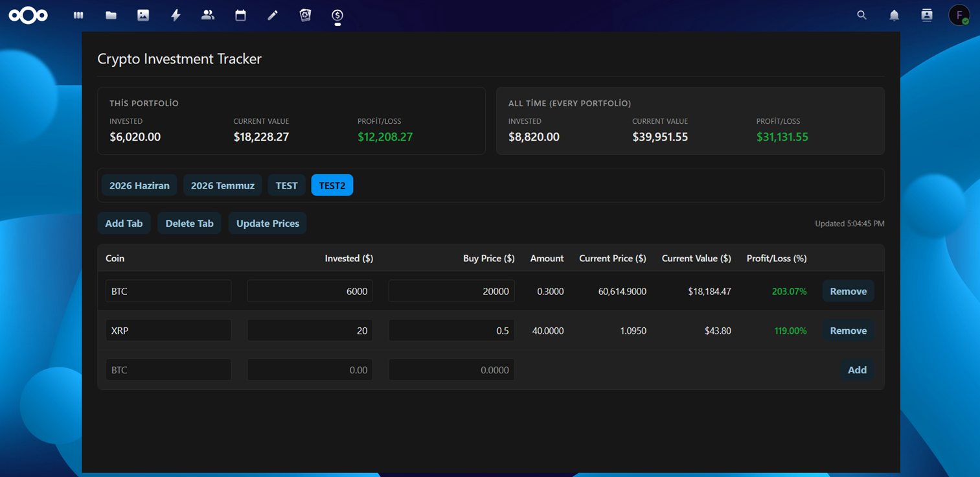Open the search magnifier icon
The width and height of the screenshot is (980, 477).
(861, 15)
